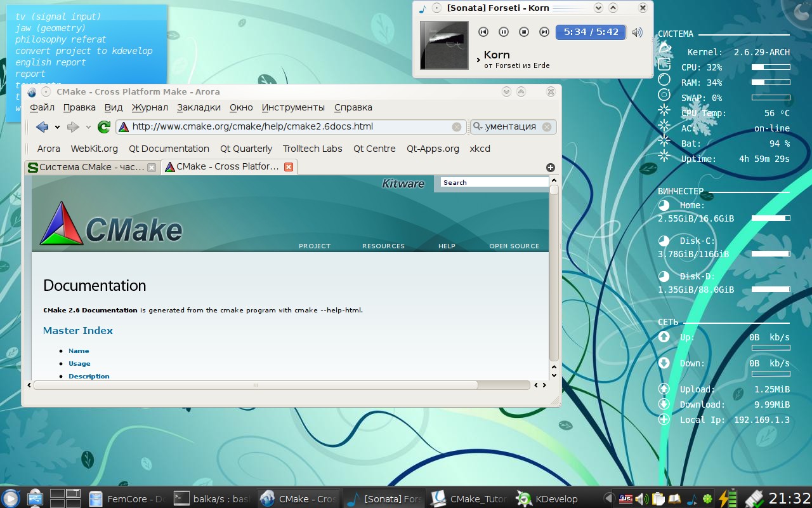The width and height of the screenshot is (812, 508).
Task: Click the green clover tray icon
Action: 707,499
